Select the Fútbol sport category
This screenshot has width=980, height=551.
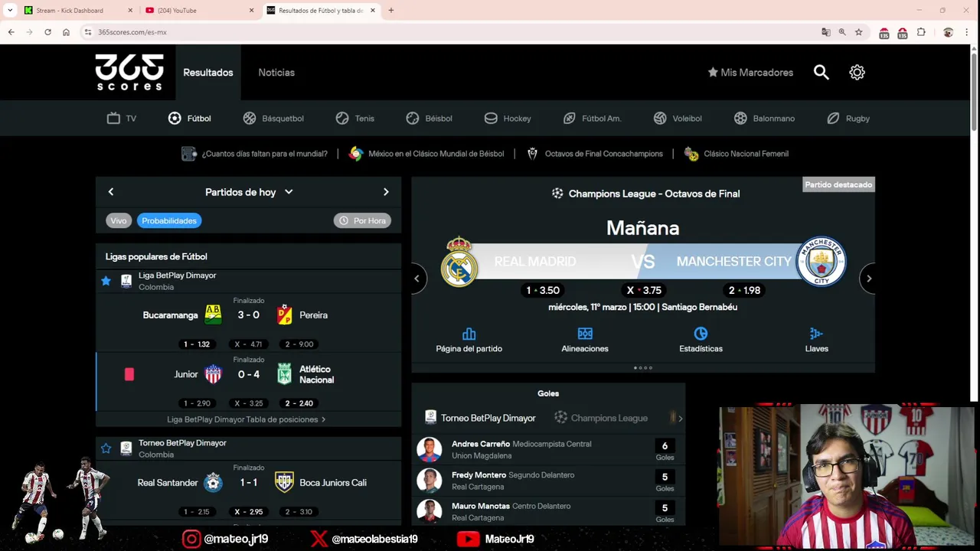coord(189,119)
